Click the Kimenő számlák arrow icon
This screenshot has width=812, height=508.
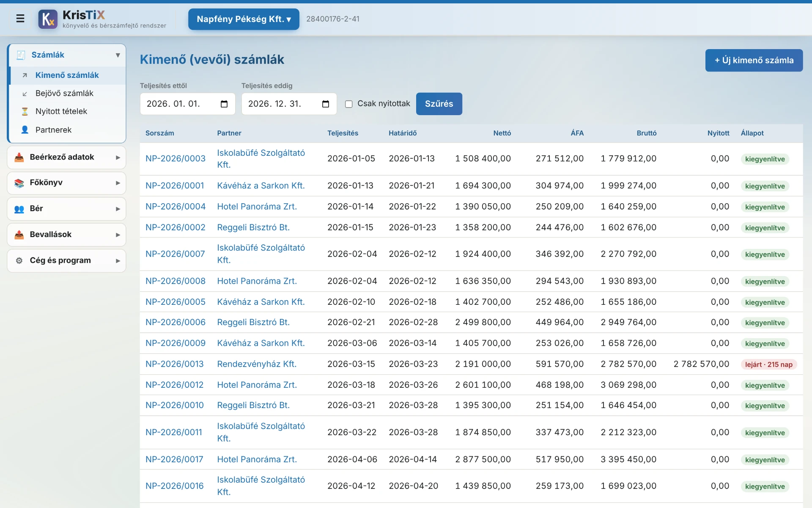click(25, 75)
